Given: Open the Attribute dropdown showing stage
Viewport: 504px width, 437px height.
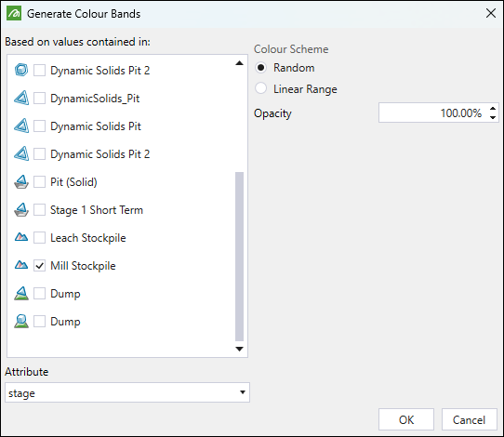Looking at the screenshot, I should [127, 392].
